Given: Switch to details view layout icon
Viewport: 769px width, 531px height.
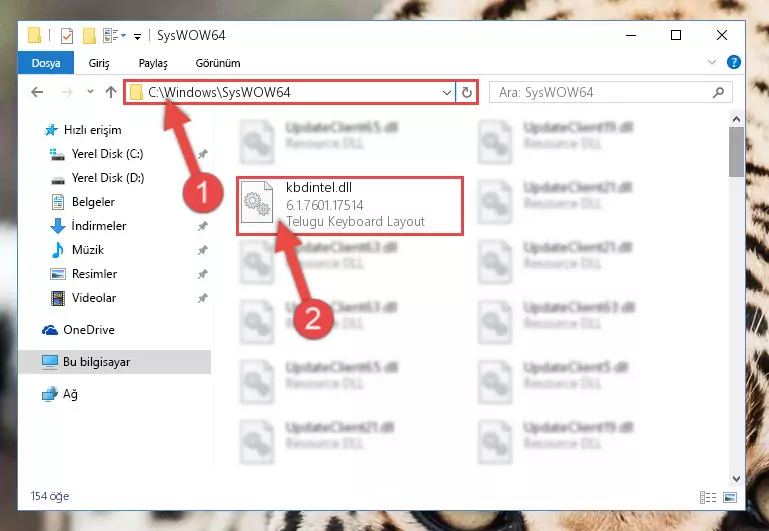Looking at the screenshot, I should pyautogui.click(x=708, y=498).
